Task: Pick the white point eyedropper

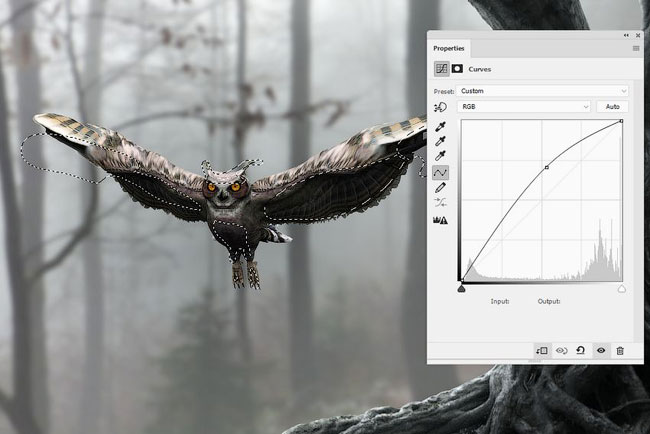Action: click(440, 156)
